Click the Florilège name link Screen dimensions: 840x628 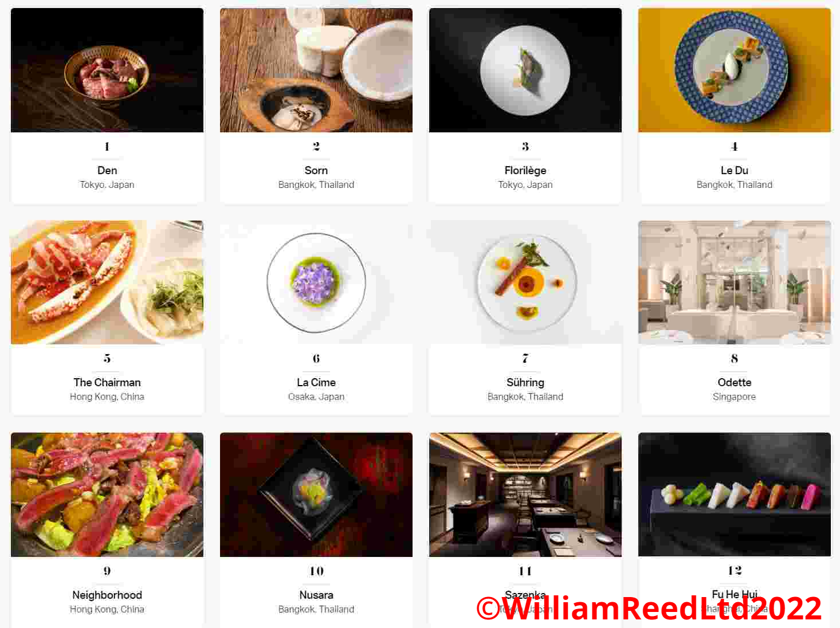(525, 170)
